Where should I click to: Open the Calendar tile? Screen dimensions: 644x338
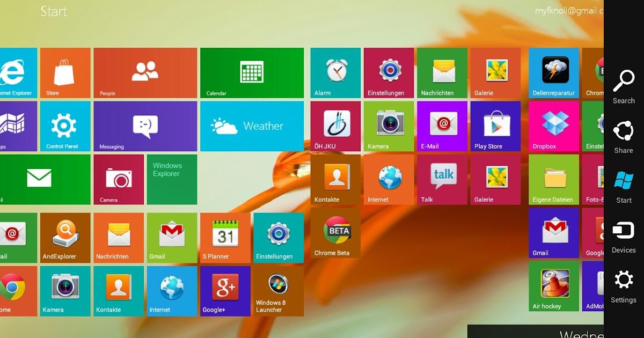click(252, 73)
